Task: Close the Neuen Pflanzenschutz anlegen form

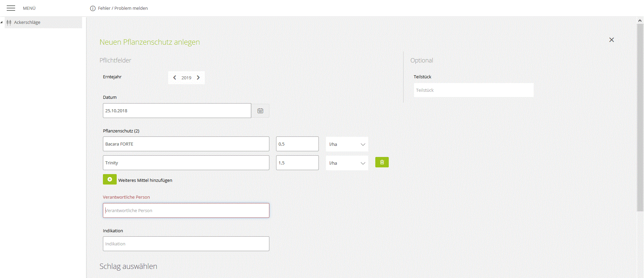Action: pyautogui.click(x=611, y=40)
